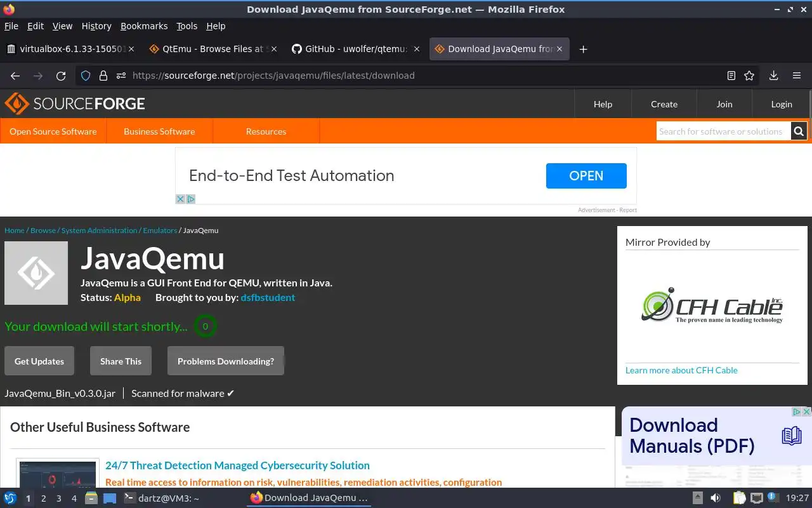The image size is (812, 508).
Task: Click the volume speaker tray icon
Action: (x=716, y=498)
